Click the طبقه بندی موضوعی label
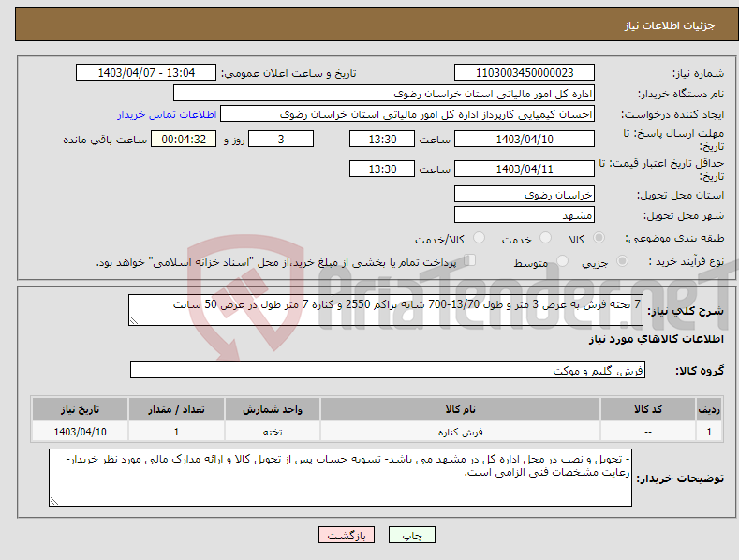This screenshot has height=560, width=739. (x=674, y=239)
